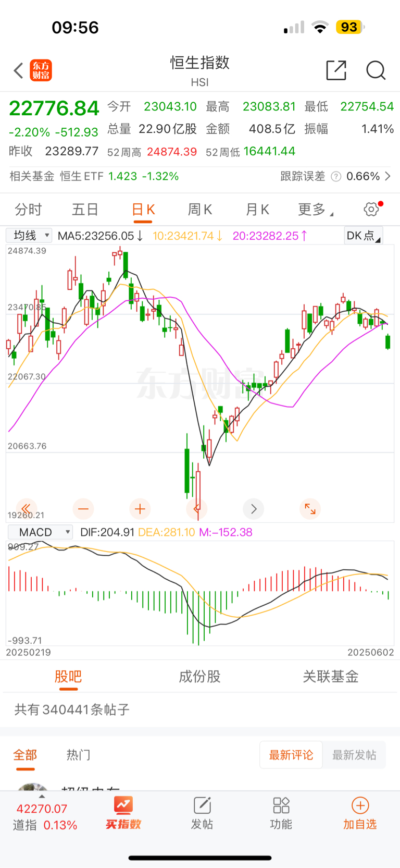The height and width of the screenshot is (868, 400).
Task: Tap the 52周高 24874.39 value
Action: [x=172, y=152]
